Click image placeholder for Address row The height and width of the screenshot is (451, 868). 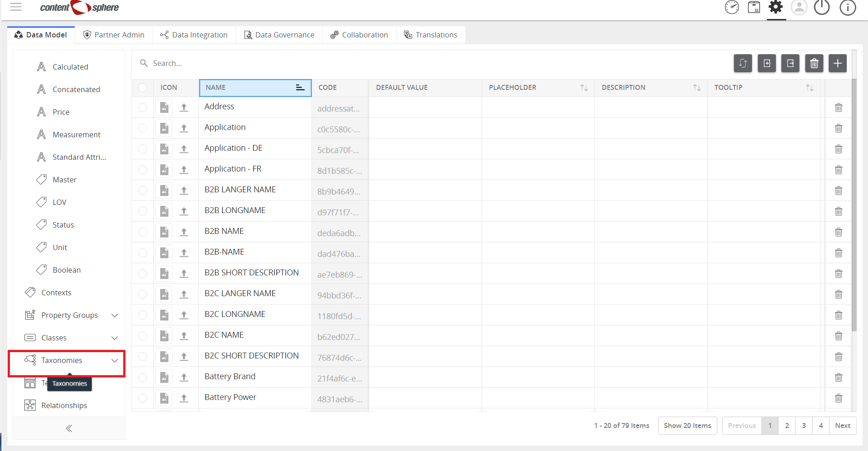(x=164, y=107)
